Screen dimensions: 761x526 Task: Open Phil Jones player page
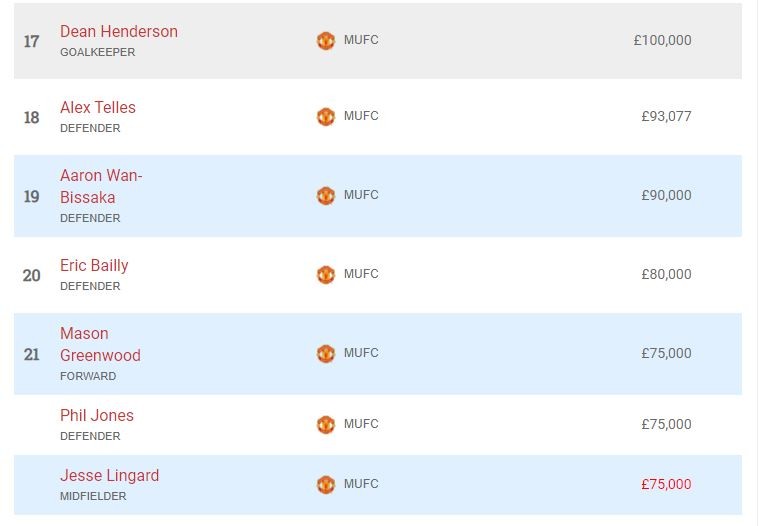coord(96,416)
